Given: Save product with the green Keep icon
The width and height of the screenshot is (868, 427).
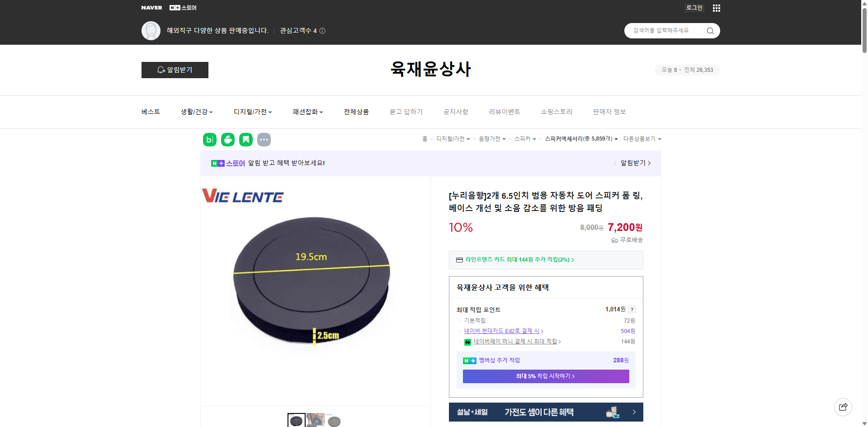Looking at the screenshot, I should tap(245, 140).
